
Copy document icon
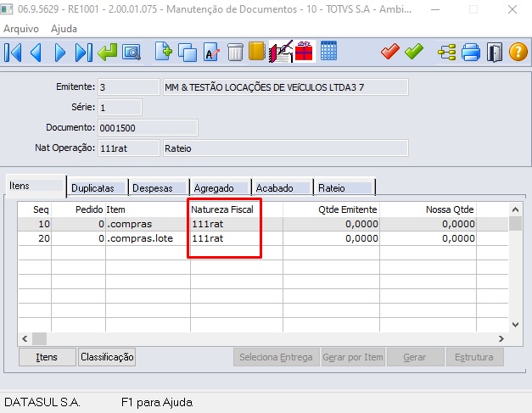[x=188, y=53]
